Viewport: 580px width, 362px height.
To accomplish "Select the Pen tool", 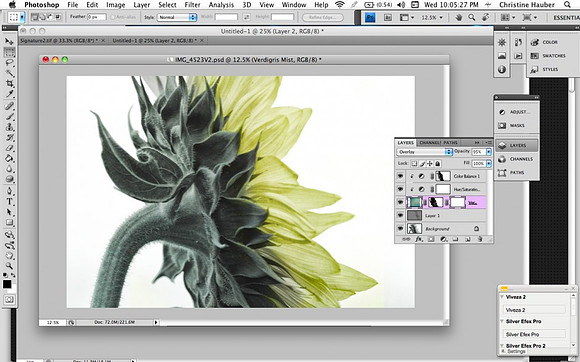I will (9, 191).
